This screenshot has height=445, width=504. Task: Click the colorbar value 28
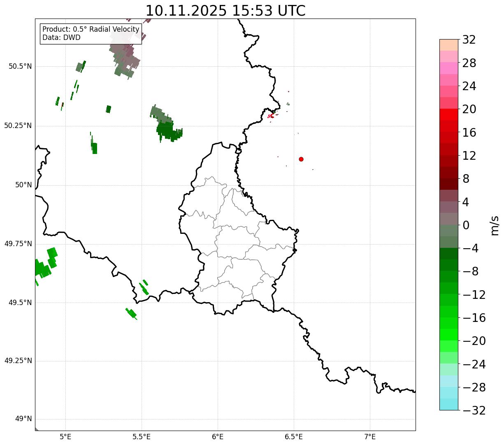[x=469, y=63]
